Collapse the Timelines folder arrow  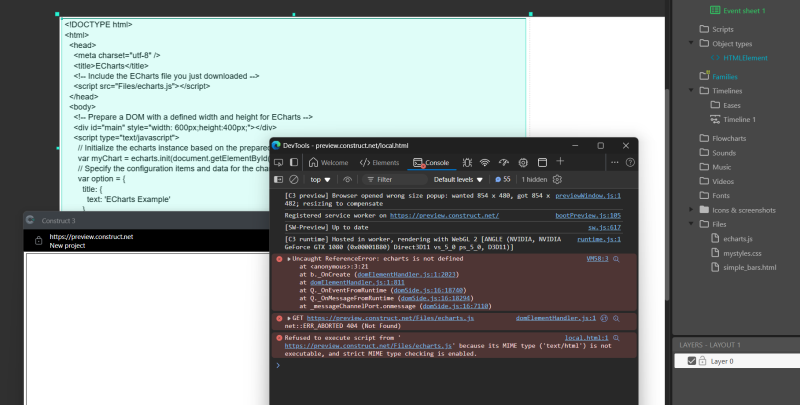[x=691, y=91]
